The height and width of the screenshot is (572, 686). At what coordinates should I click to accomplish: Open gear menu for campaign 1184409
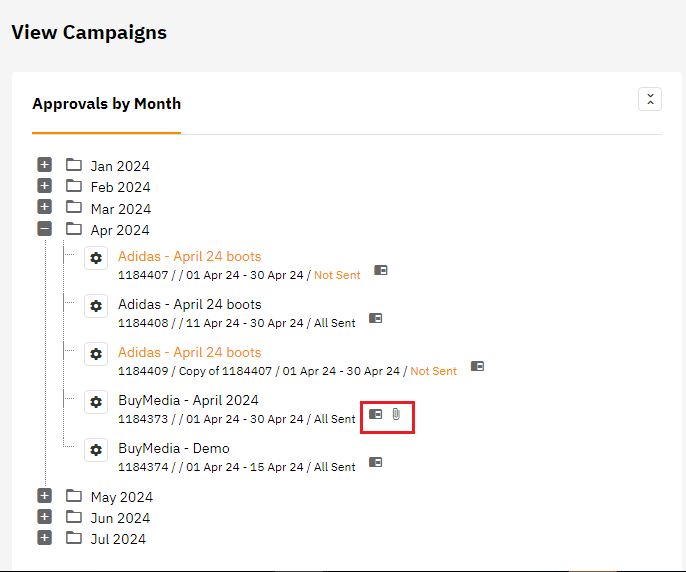click(x=96, y=353)
